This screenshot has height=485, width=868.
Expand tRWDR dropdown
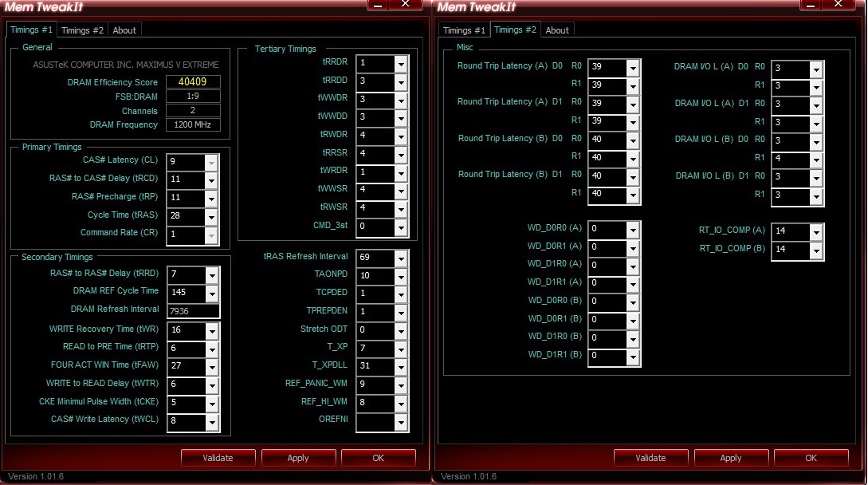[401, 137]
